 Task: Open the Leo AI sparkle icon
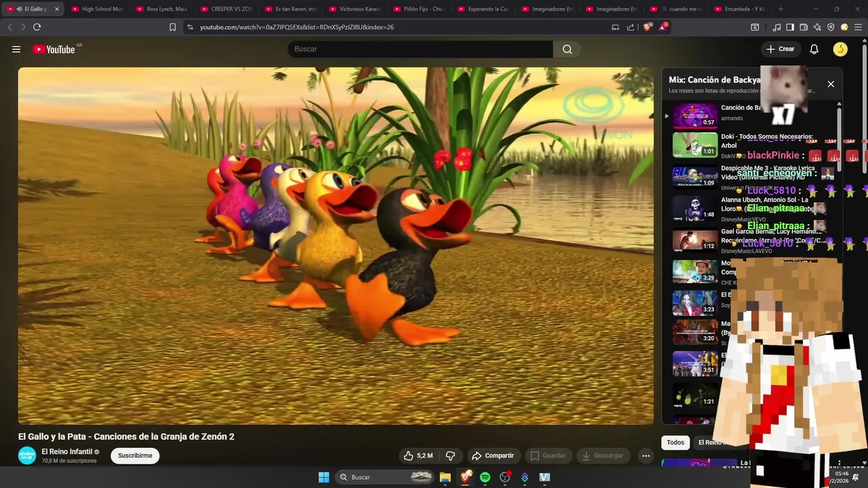click(817, 27)
